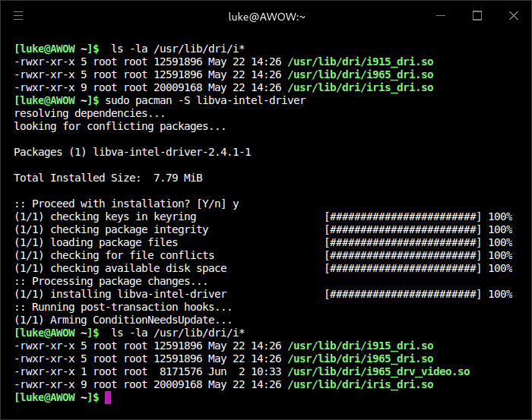
Task: Click 'loading package files' text
Action: [114, 242]
